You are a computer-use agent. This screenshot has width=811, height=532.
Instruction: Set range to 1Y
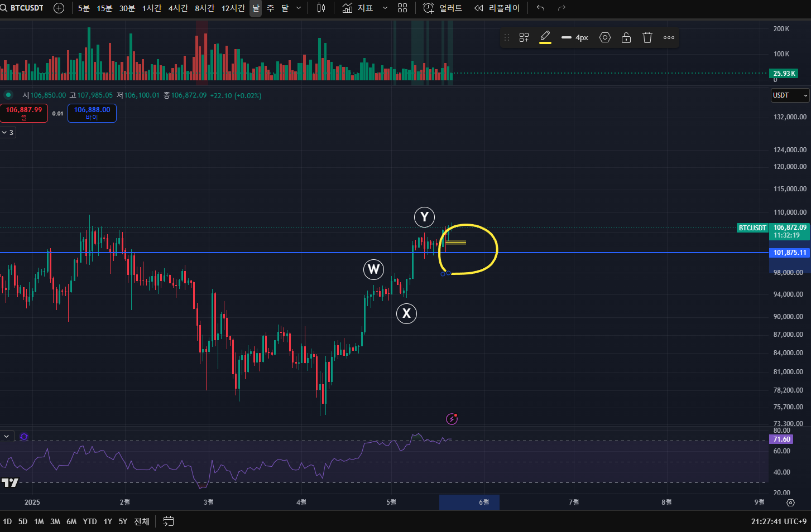click(x=108, y=521)
